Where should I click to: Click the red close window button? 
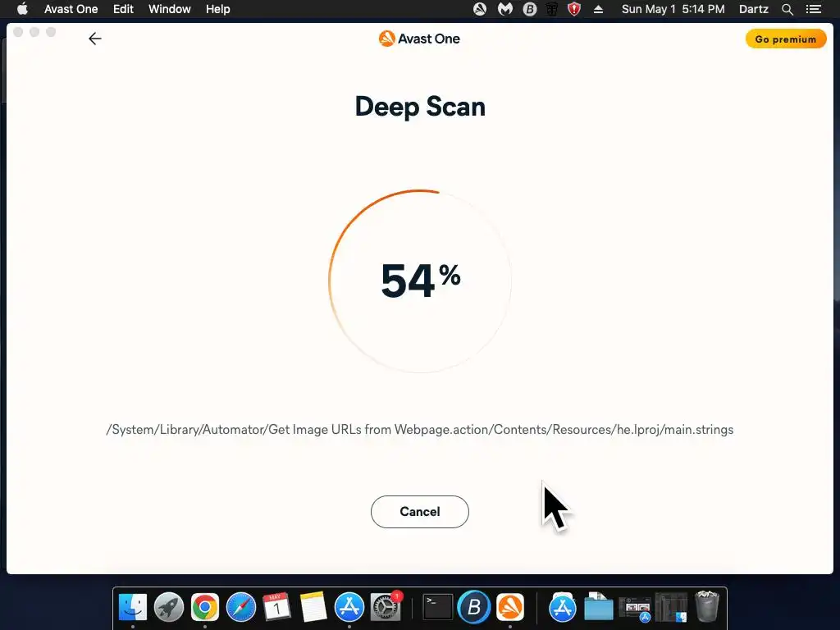coord(18,32)
